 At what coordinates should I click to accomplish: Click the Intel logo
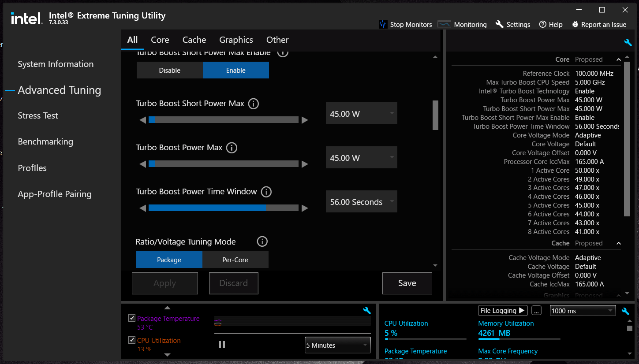(x=26, y=18)
